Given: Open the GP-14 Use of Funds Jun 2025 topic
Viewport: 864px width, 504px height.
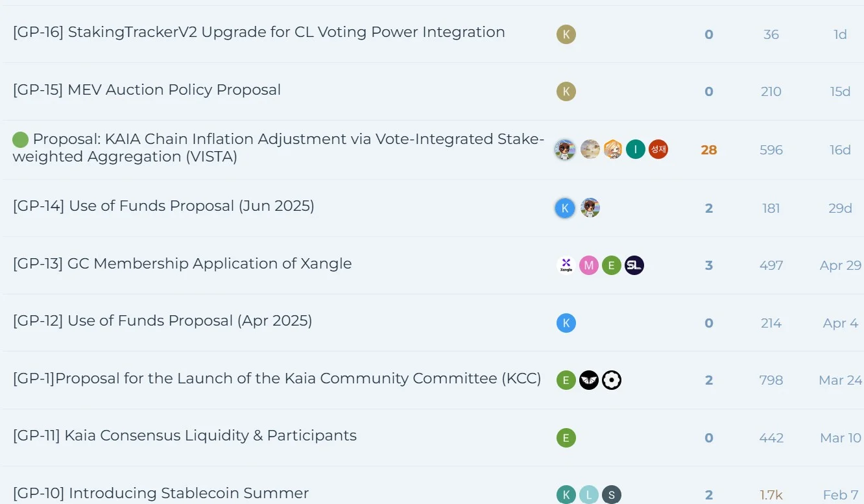Looking at the screenshot, I should (x=163, y=206).
